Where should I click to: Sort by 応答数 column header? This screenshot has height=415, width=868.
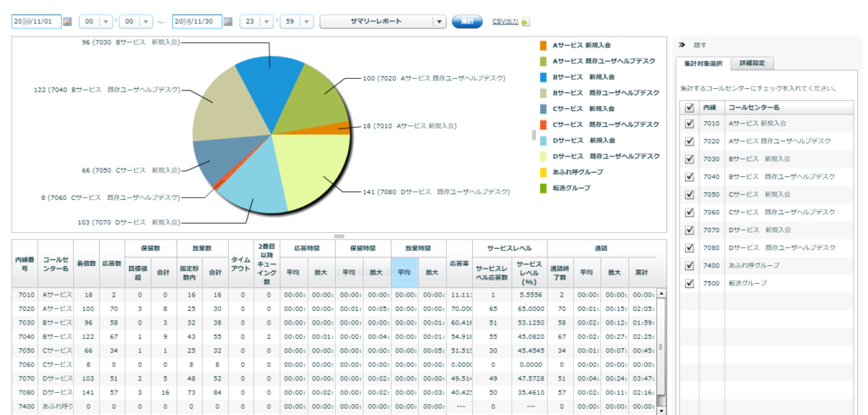click(113, 264)
